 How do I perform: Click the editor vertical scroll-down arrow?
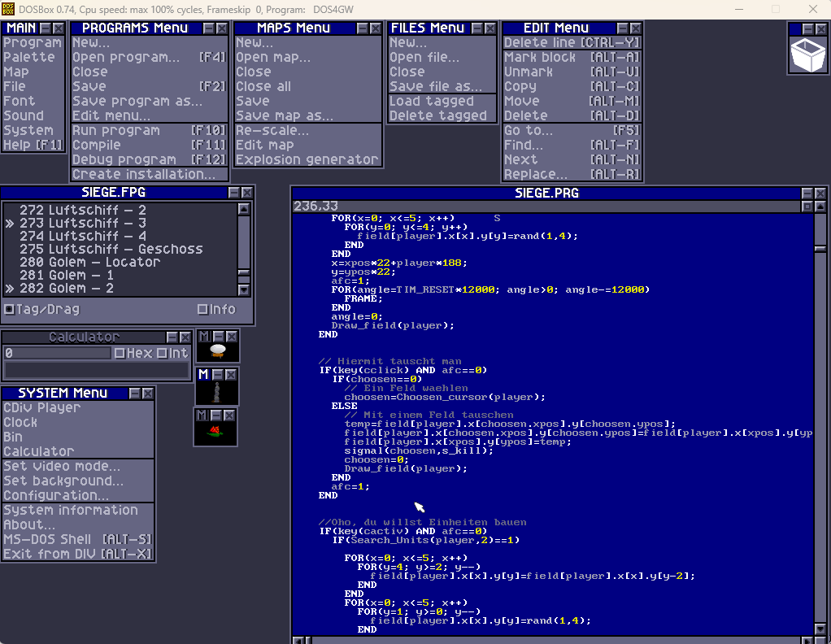pos(820,629)
